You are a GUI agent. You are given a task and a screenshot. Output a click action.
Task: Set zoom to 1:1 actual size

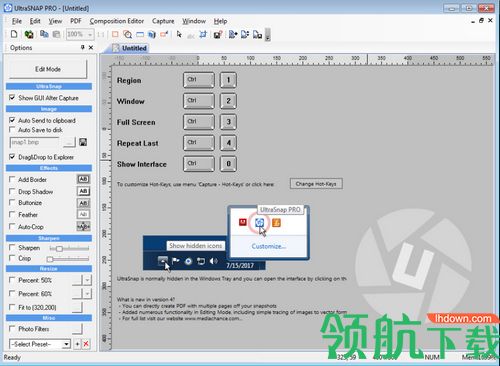coord(101,34)
